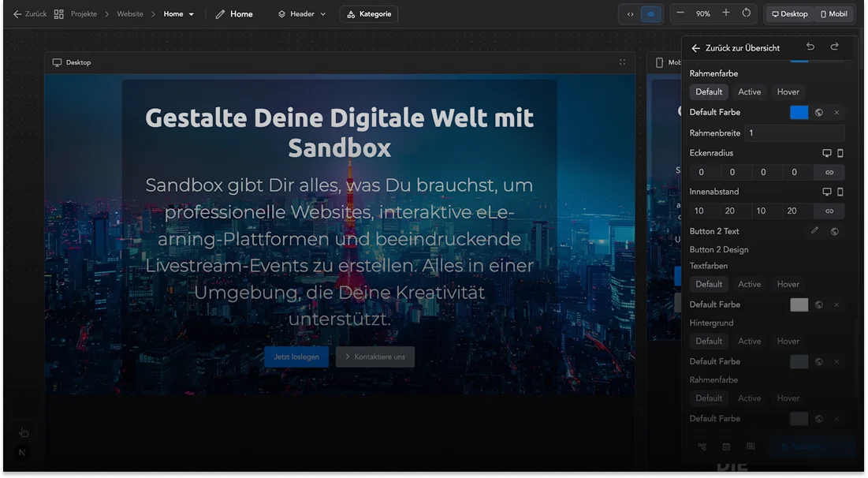Undo the last change in side panel

click(x=810, y=47)
